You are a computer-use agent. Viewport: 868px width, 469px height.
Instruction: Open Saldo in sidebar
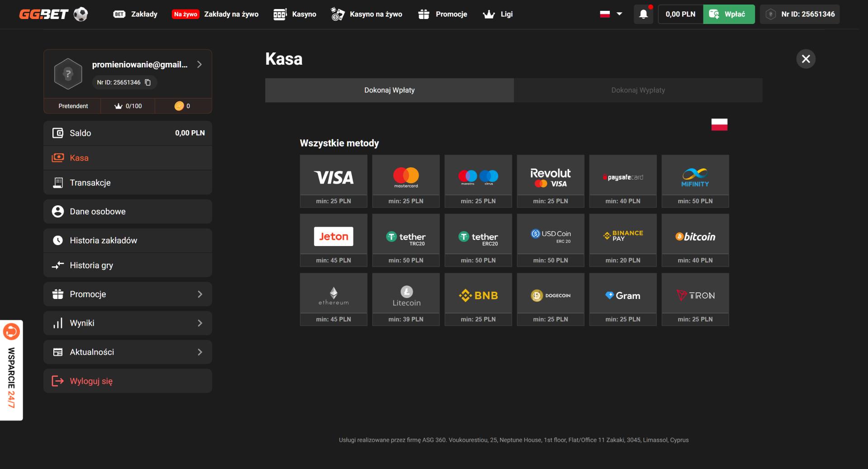pyautogui.click(x=128, y=133)
